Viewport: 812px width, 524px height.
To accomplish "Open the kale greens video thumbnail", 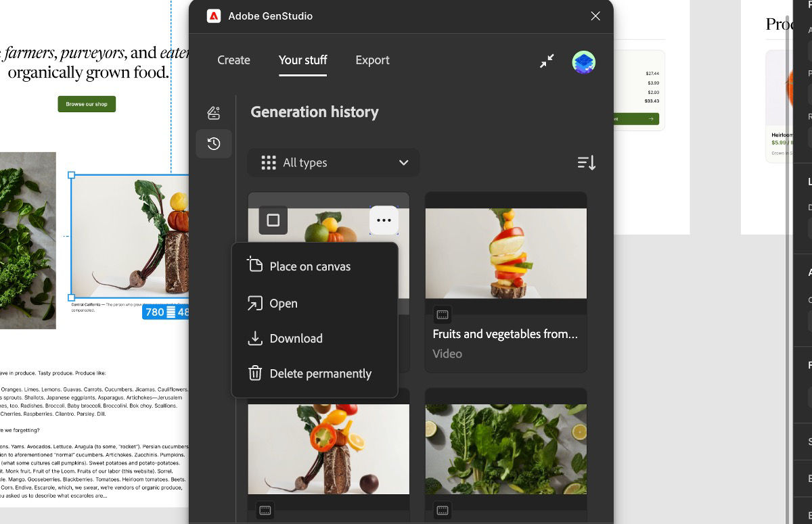I will [x=505, y=448].
